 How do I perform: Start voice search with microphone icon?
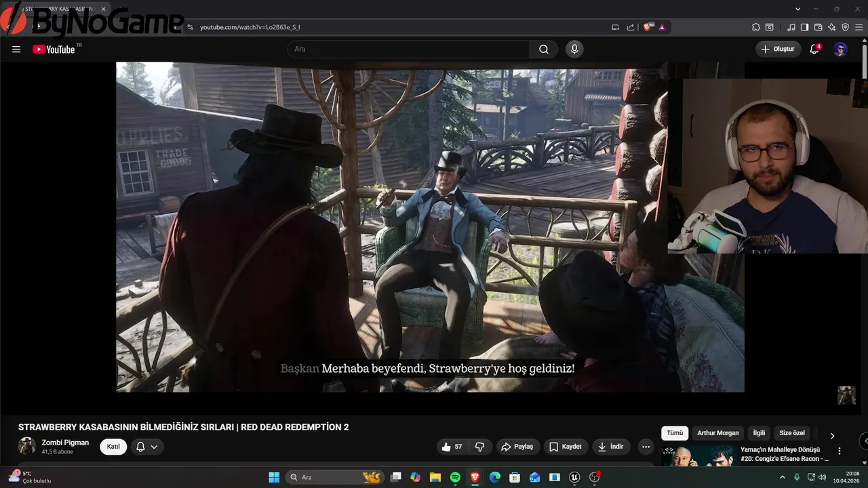pyautogui.click(x=574, y=49)
